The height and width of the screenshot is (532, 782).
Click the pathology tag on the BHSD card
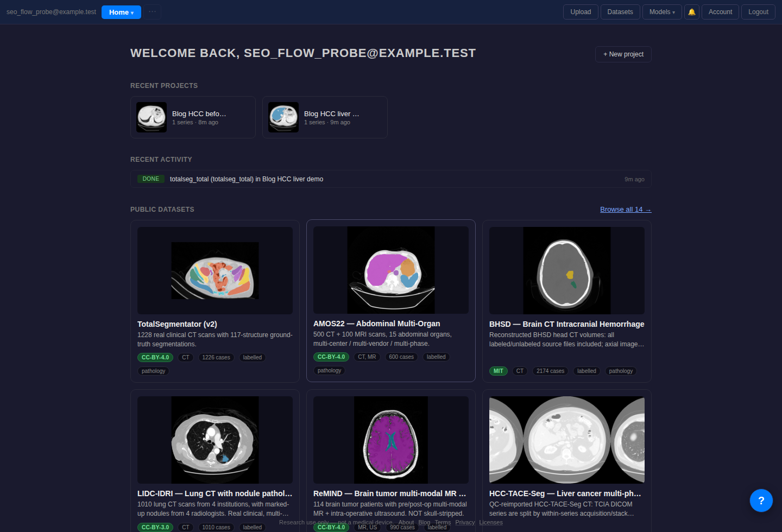tap(621, 371)
